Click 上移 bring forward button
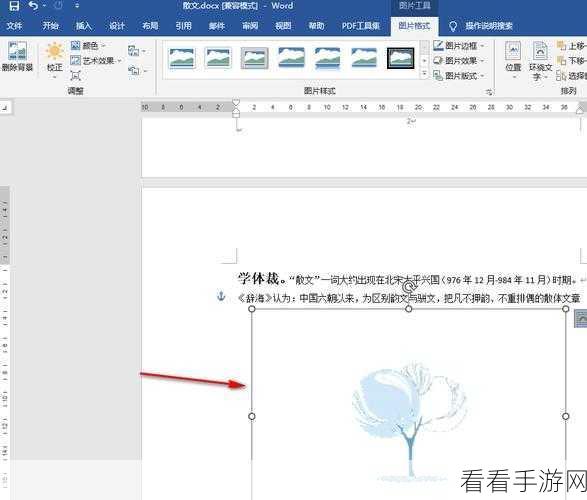This screenshot has height=500, width=587. (x=571, y=46)
